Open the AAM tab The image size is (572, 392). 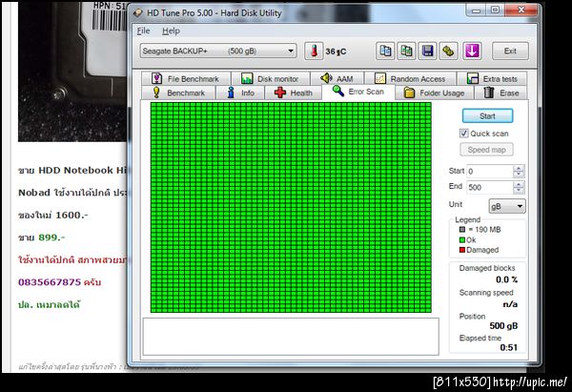pos(337,78)
